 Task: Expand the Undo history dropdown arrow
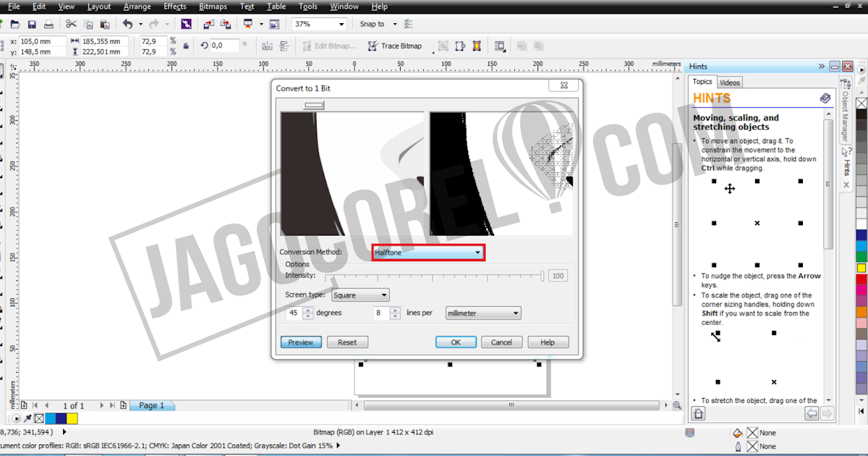click(140, 24)
